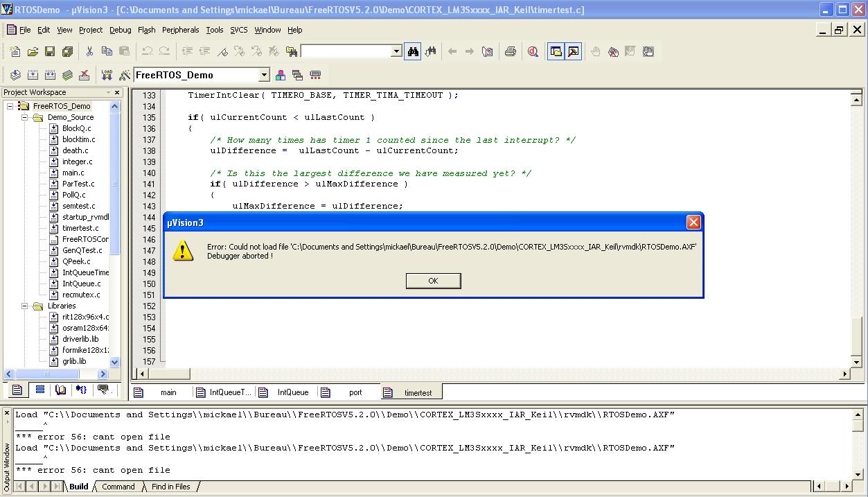Show the Regs tab in workspace
868x497 pixels.
[39, 390]
